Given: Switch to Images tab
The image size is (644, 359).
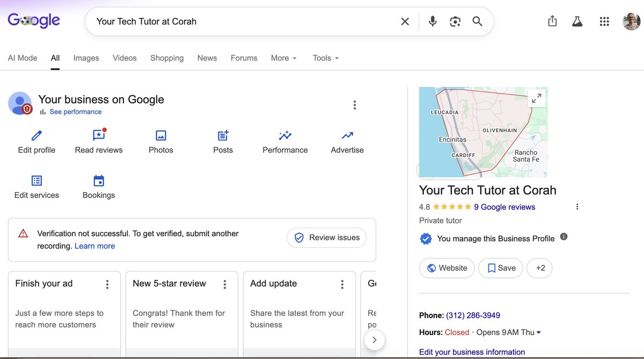Looking at the screenshot, I should coord(86,58).
